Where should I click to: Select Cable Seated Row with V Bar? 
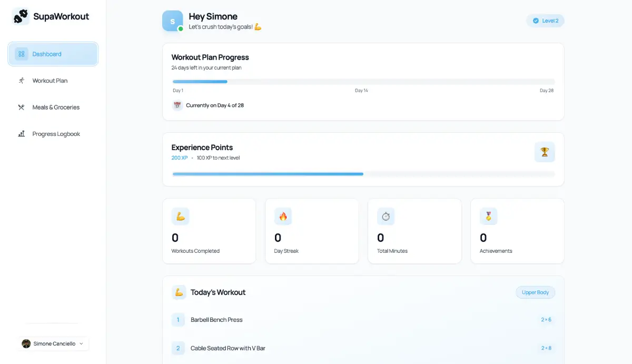pos(228,348)
